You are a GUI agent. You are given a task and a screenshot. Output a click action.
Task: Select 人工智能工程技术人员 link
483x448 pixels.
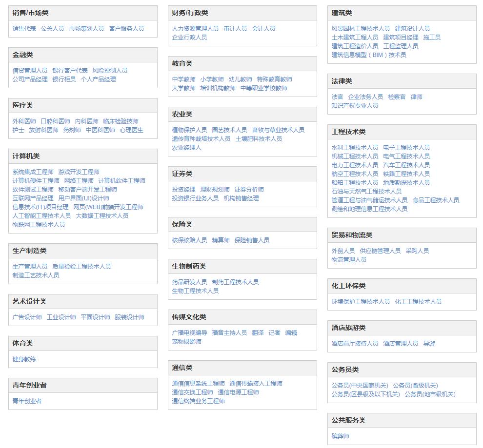click(41, 216)
